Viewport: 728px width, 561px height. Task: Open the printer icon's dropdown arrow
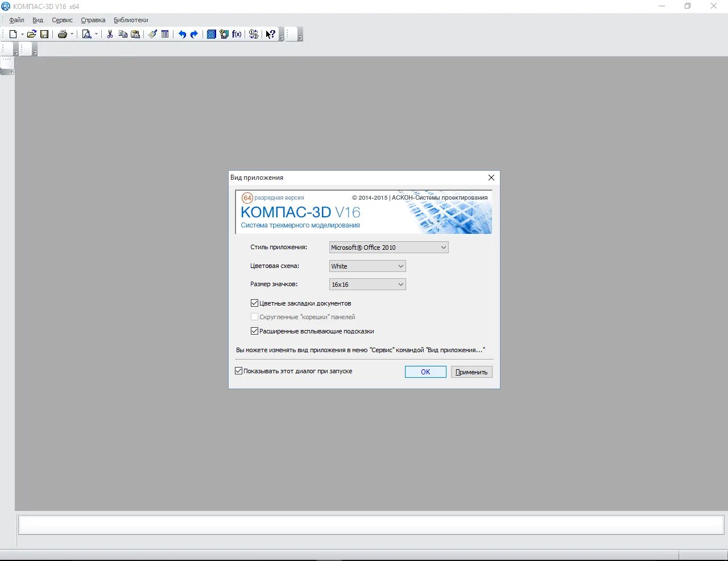click(x=72, y=34)
